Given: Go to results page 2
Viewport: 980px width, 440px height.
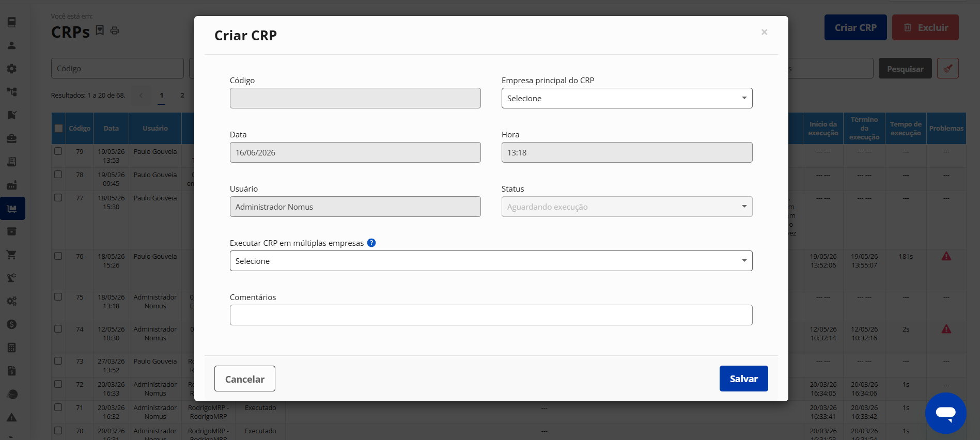Looking at the screenshot, I should [x=182, y=96].
